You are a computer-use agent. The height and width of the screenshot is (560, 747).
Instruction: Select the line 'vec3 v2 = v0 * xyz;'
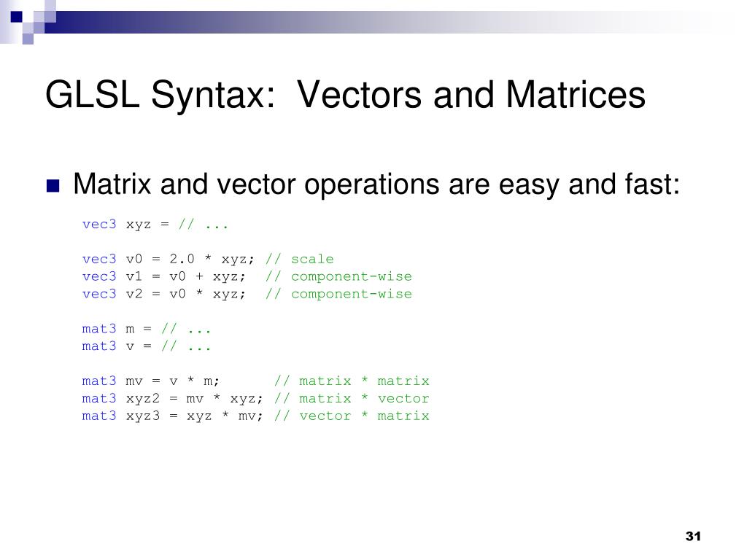164,295
